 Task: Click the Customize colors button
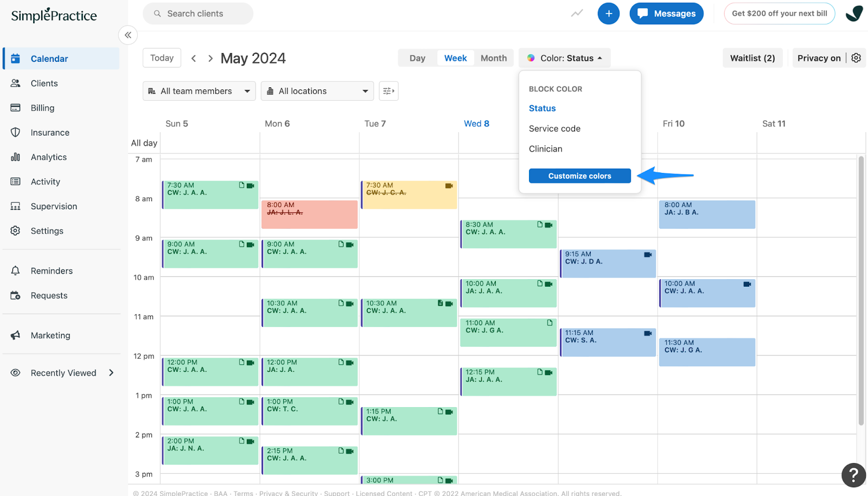coord(579,176)
